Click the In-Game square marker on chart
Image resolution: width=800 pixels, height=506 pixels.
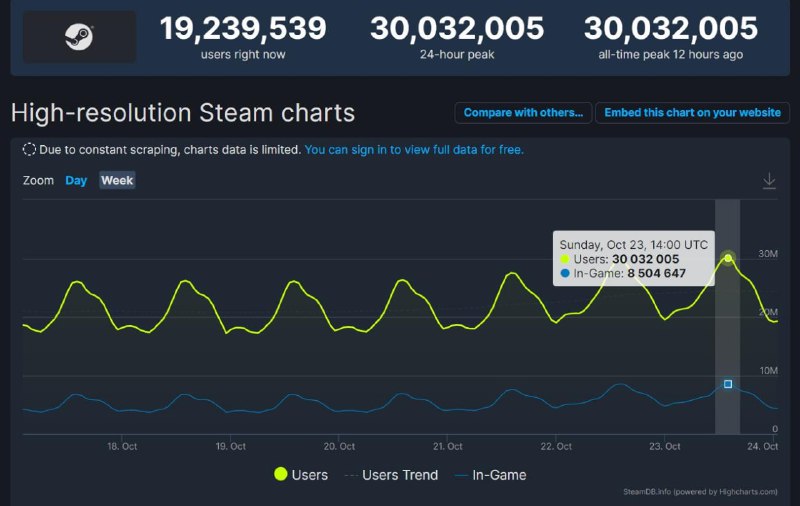(728, 384)
